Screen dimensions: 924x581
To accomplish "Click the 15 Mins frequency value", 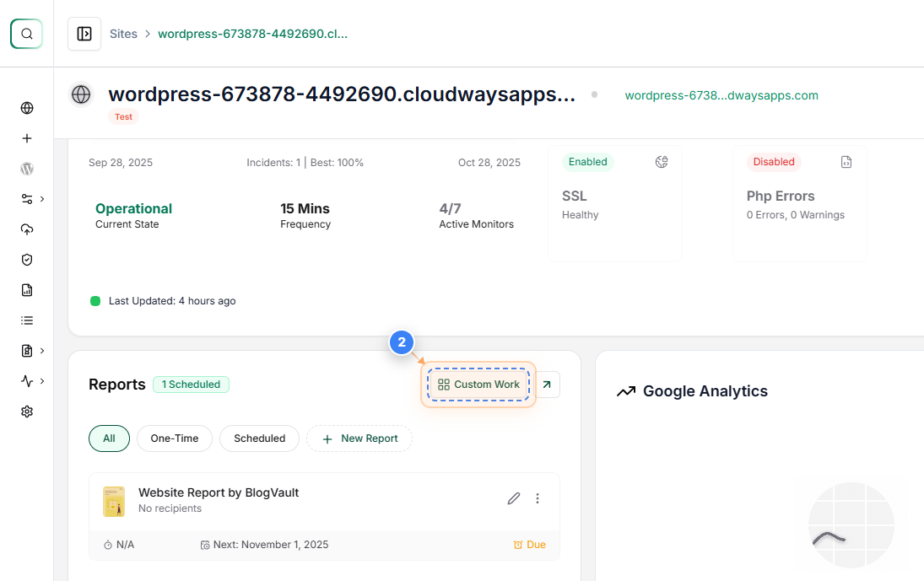I will coord(305,209).
